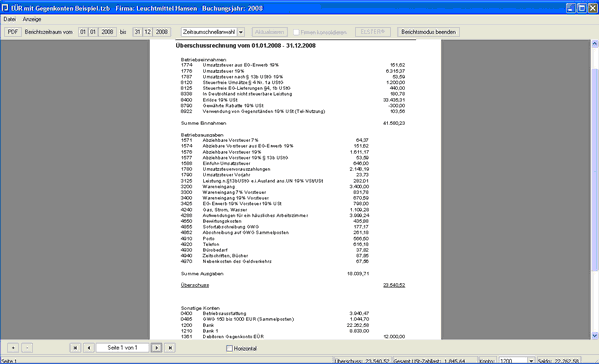
Task: Enable the Horizontal page orientation checkbox
Action: [x=229, y=348]
